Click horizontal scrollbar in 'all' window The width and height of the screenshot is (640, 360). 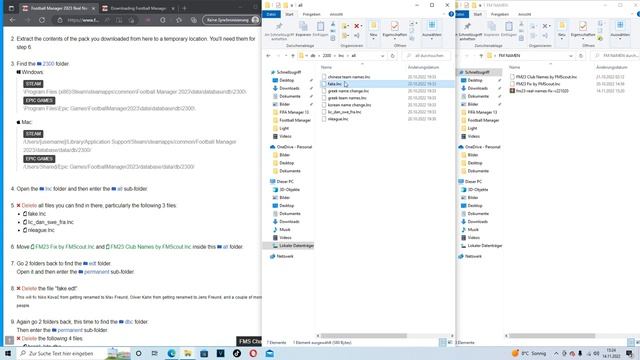coord(364,336)
